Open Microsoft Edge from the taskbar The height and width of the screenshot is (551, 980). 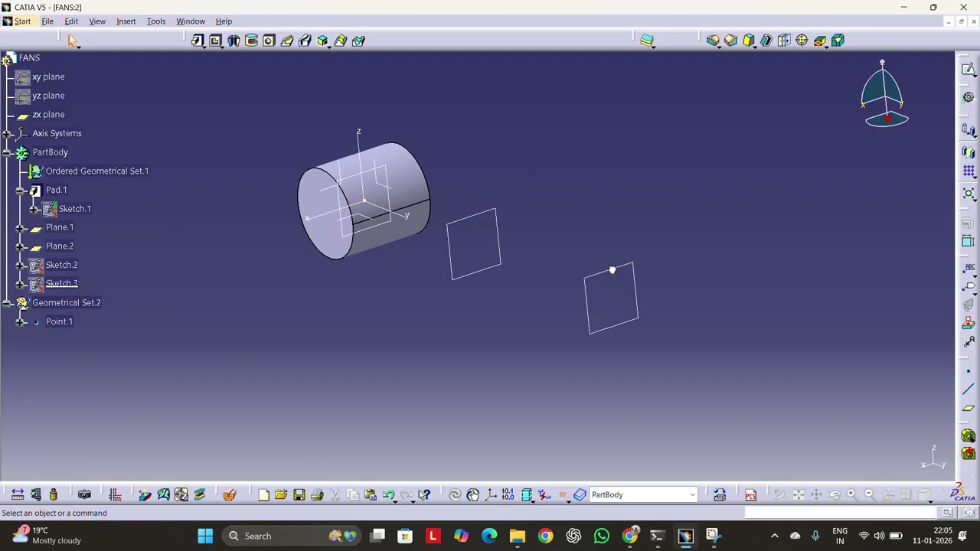point(489,536)
